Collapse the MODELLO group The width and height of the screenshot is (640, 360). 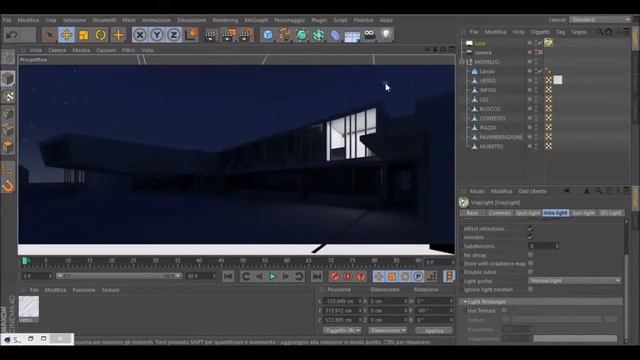tap(462, 62)
